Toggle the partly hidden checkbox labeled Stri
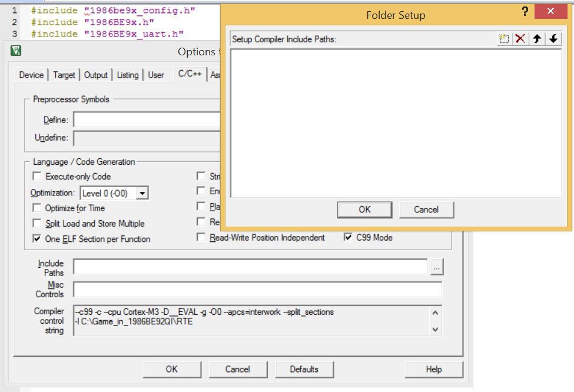574x392 pixels. (x=201, y=176)
